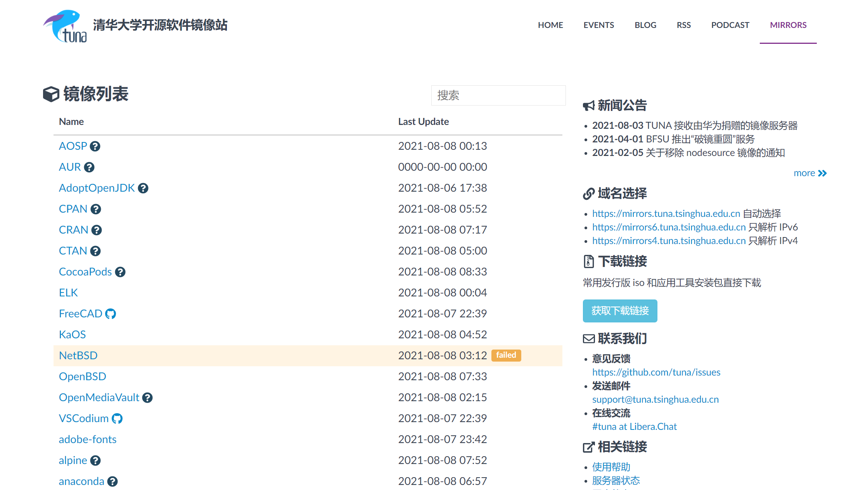Select the MIRRORS nav tab
868x490 pixels.
(x=788, y=25)
